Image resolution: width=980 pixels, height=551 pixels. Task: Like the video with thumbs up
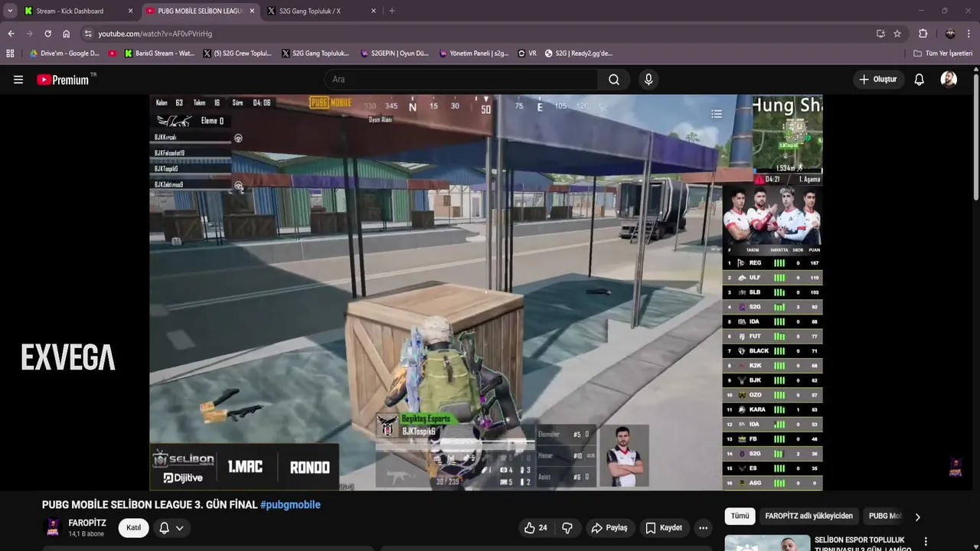[535, 528]
